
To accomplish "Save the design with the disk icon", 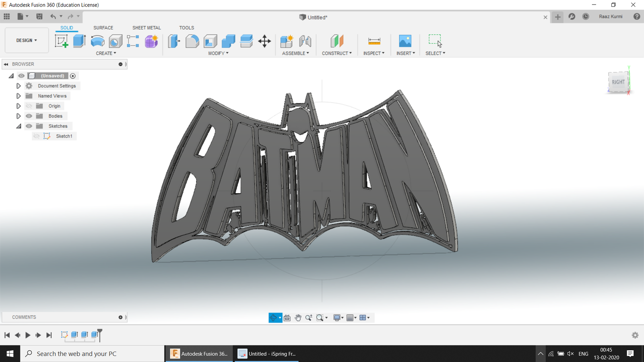I will 39,16.
